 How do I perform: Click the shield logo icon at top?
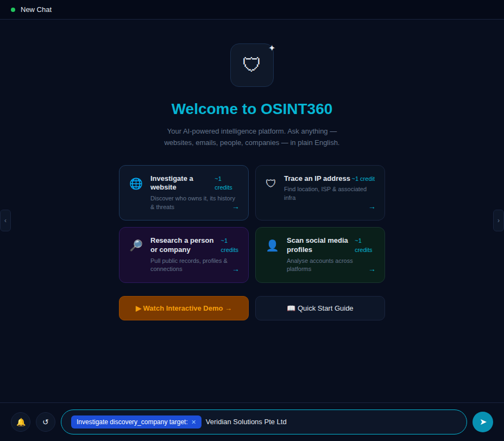[x=251, y=65]
